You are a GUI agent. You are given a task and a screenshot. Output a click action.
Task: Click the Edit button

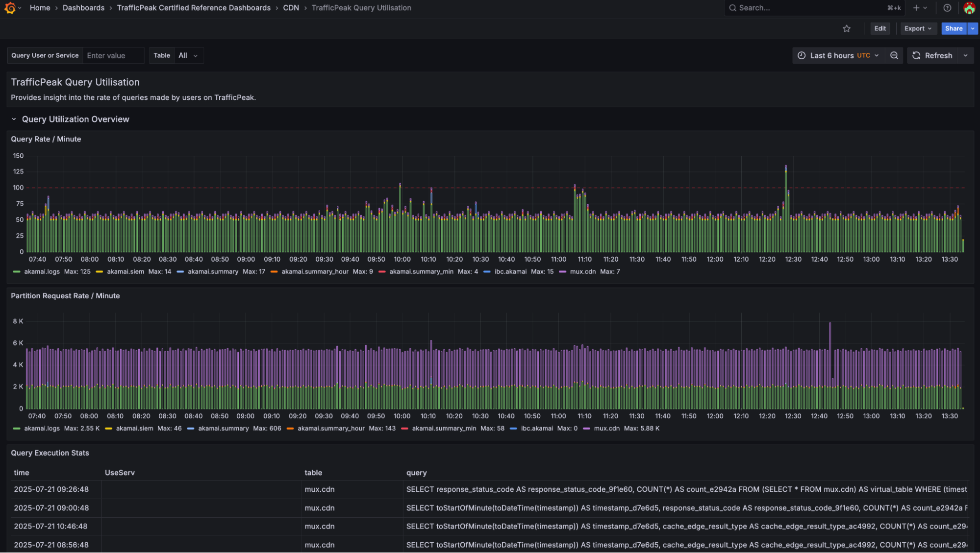pos(880,28)
